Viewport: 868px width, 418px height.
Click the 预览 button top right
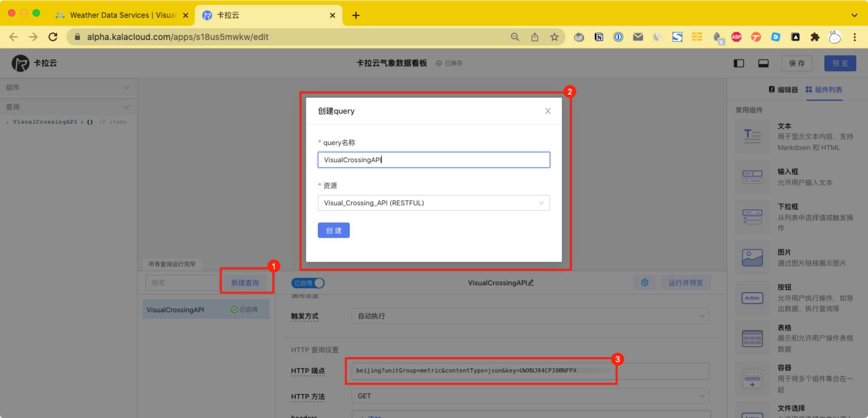pyautogui.click(x=840, y=63)
